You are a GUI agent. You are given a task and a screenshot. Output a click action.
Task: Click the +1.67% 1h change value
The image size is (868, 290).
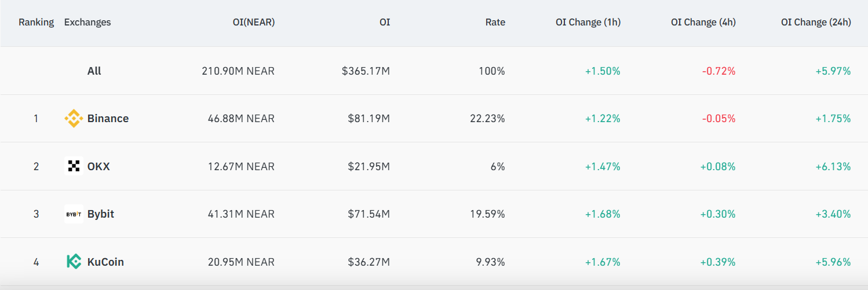[603, 262]
